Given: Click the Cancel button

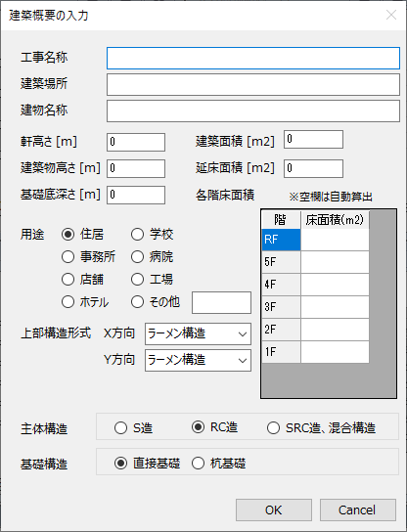Looking at the screenshot, I should [358, 510].
